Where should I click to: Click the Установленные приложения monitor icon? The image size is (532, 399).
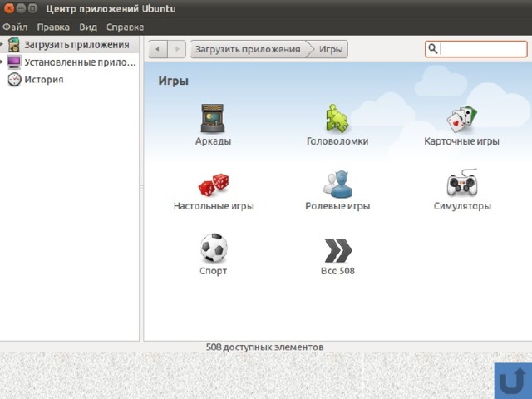(x=14, y=62)
